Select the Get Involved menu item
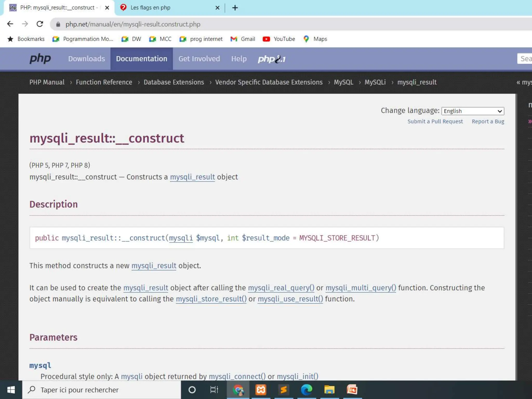The image size is (532, 399). pos(199,59)
